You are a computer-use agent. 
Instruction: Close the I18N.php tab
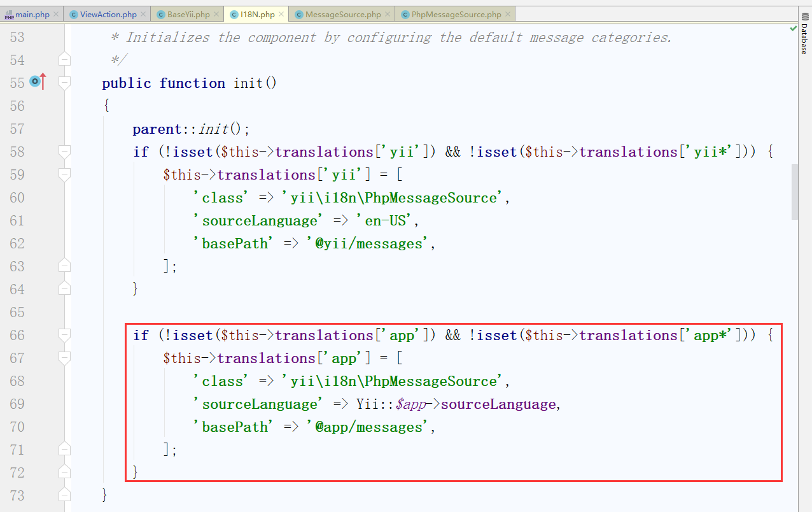(x=281, y=15)
